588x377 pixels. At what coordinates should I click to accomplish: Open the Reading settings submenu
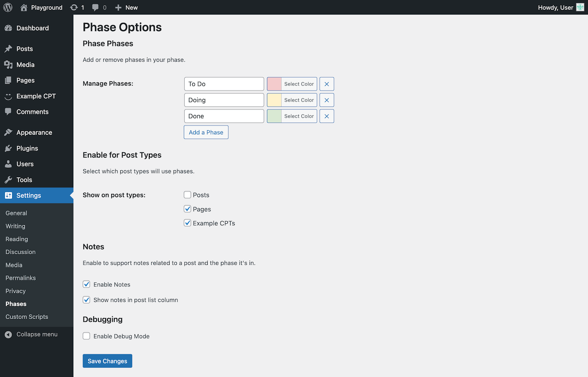17,239
